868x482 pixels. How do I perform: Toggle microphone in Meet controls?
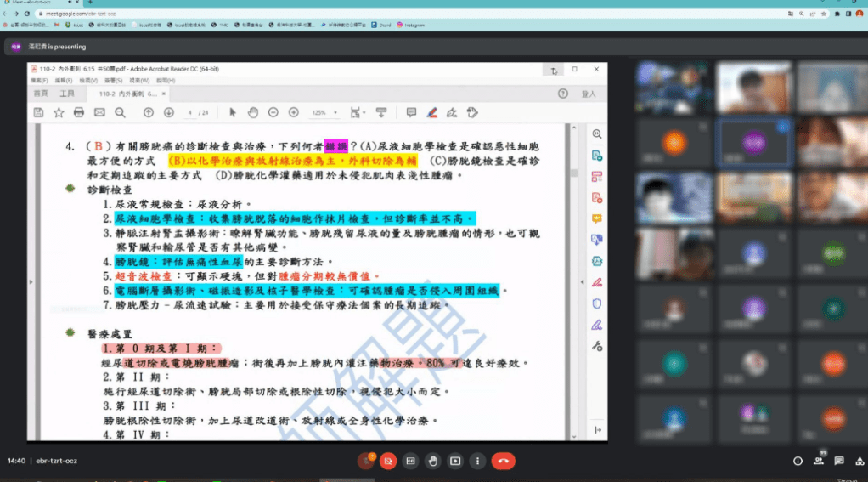click(x=365, y=461)
